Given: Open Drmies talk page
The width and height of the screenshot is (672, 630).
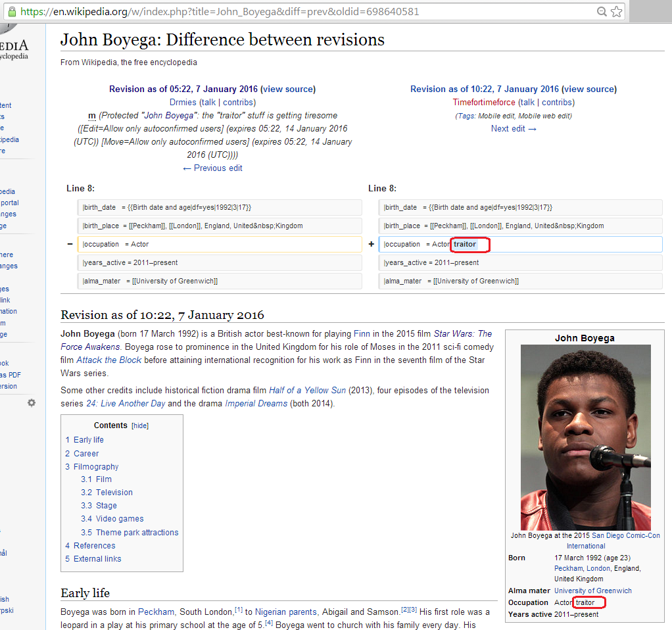Looking at the screenshot, I should [208, 103].
